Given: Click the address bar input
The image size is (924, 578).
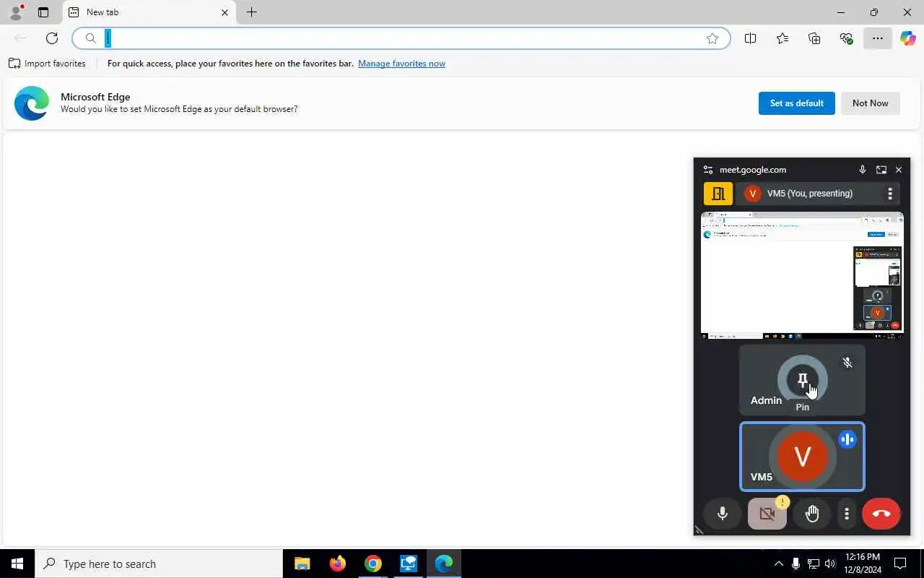Looking at the screenshot, I should coord(401,38).
